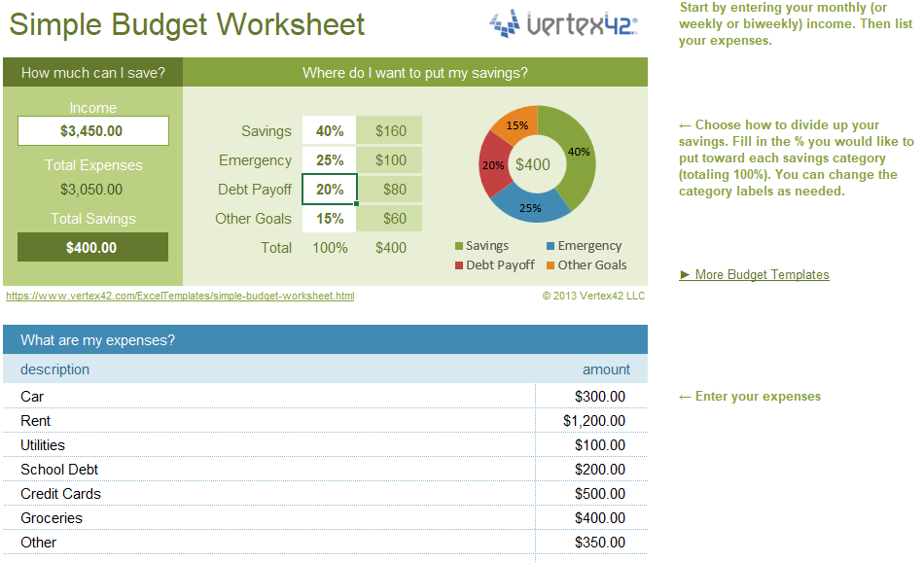924x562 pixels.
Task: Click the Groceries amount $400.00
Action: pyautogui.click(x=599, y=518)
